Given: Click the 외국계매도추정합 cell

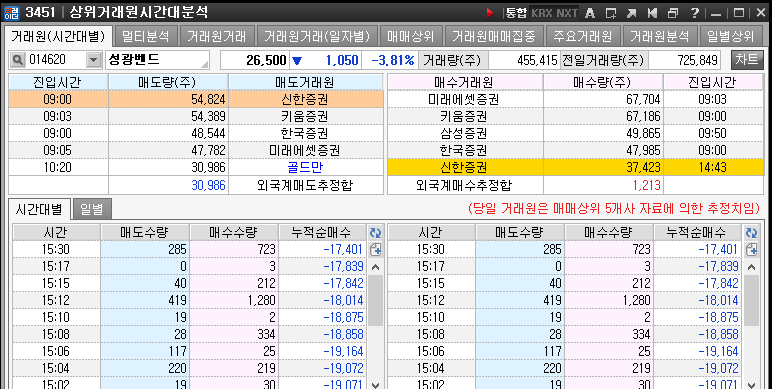Looking at the screenshot, I should tap(306, 185).
